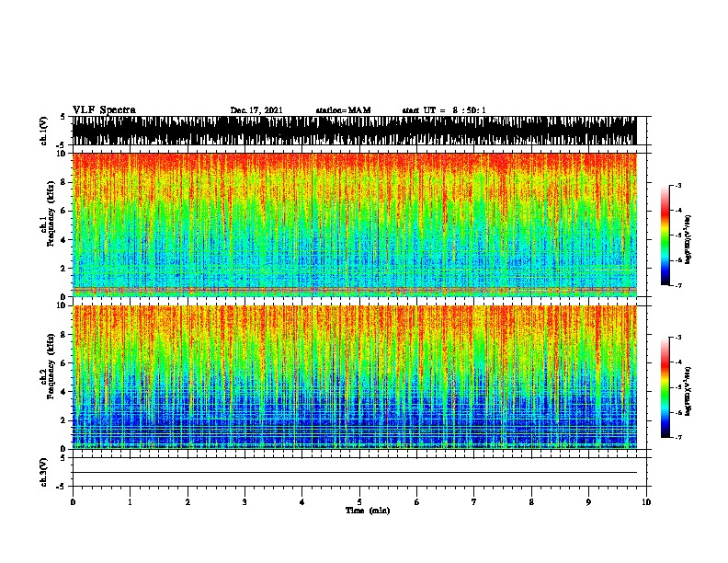Image resolution: width=728 pixels, height=563 pixels.
Task: Click the "8" kHz tick on ch.1 axis
Action: click(64, 182)
